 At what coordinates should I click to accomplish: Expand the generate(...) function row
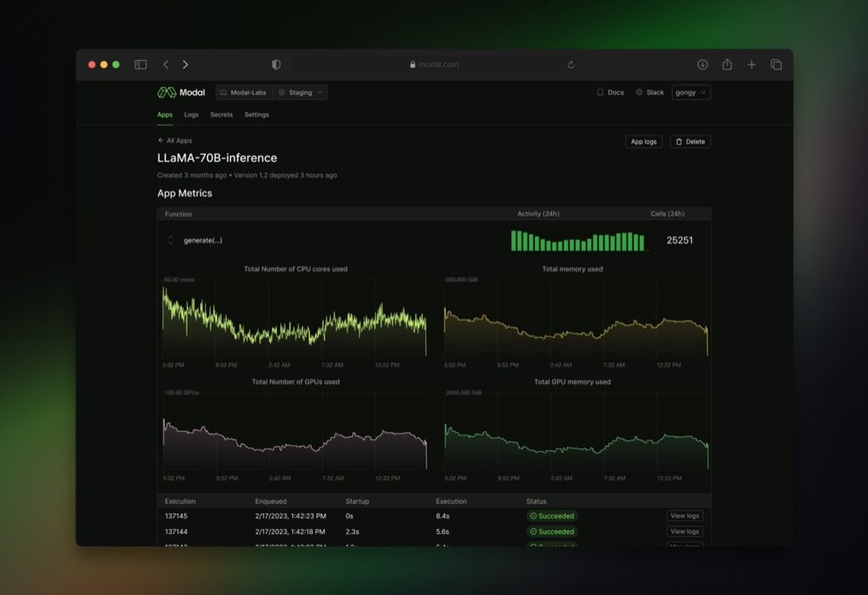171,241
